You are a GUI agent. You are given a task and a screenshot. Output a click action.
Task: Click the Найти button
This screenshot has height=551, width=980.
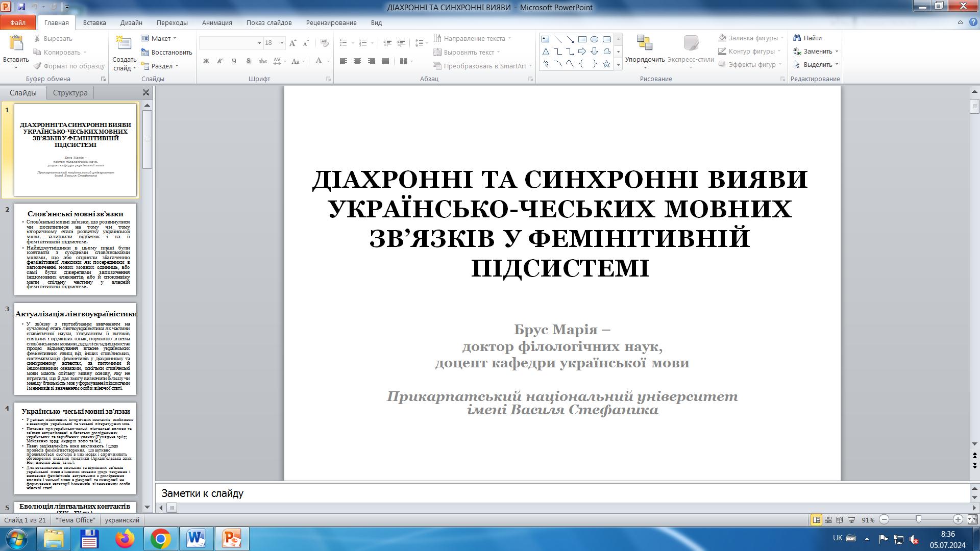[x=807, y=38]
